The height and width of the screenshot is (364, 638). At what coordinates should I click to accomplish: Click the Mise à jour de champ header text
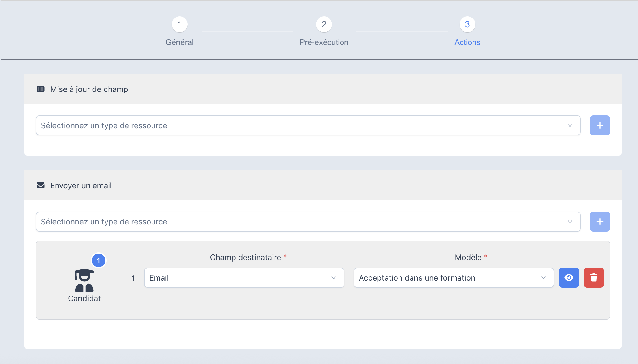89,89
